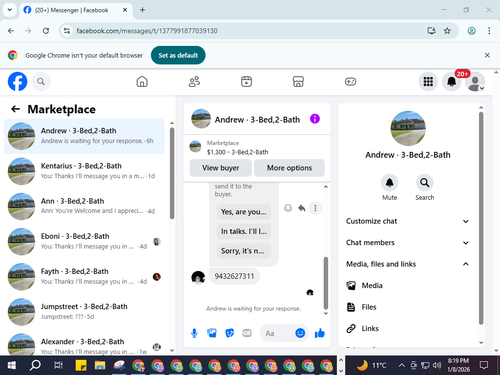Open the Fayth 3-Bed,2-Bath conversation
Image resolution: width=500 pixels, height=375 pixels.
pos(84,277)
